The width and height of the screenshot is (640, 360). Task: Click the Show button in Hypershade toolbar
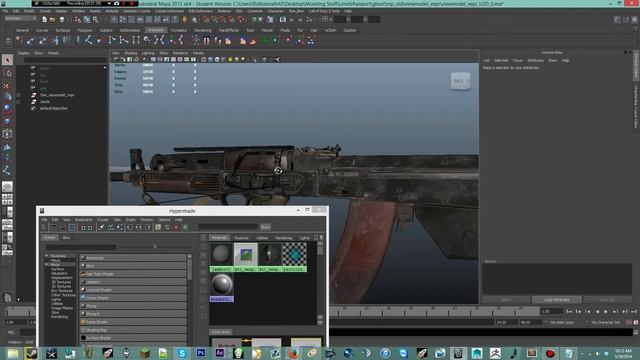265,227
